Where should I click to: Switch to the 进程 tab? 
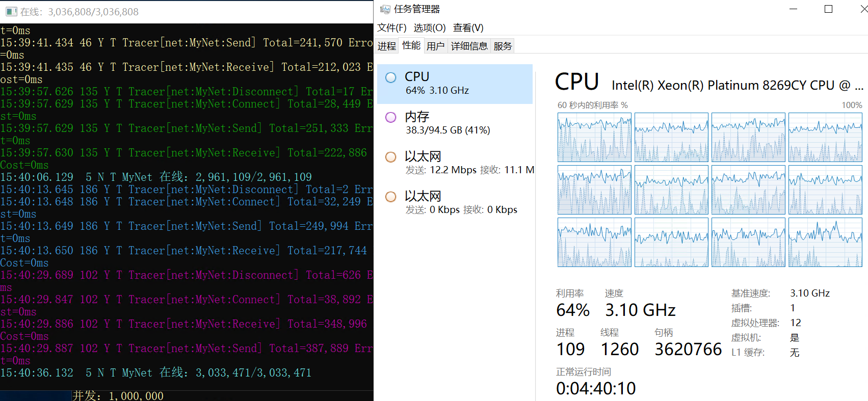point(387,46)
